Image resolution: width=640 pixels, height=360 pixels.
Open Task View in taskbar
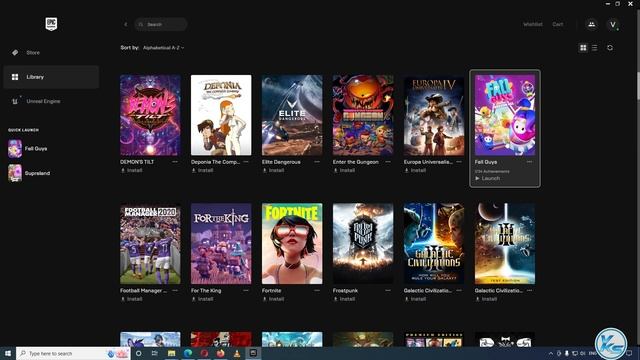[x=155, y=353]
